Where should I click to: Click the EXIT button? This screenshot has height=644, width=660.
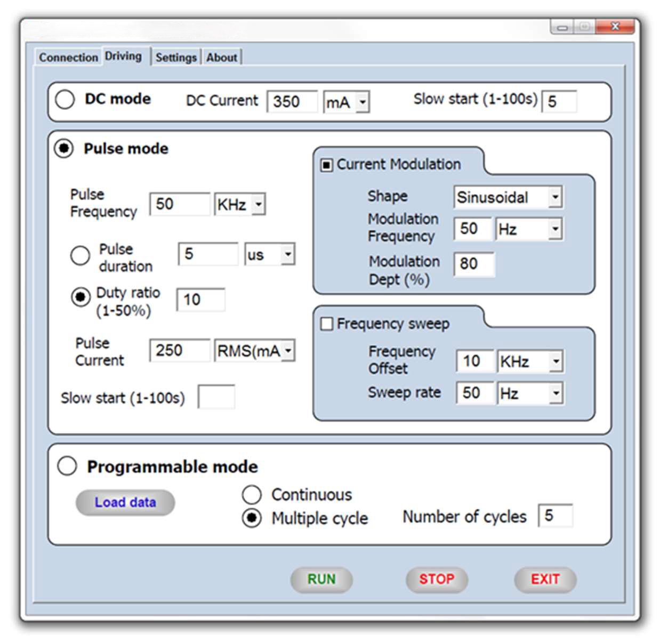[545, 579]
